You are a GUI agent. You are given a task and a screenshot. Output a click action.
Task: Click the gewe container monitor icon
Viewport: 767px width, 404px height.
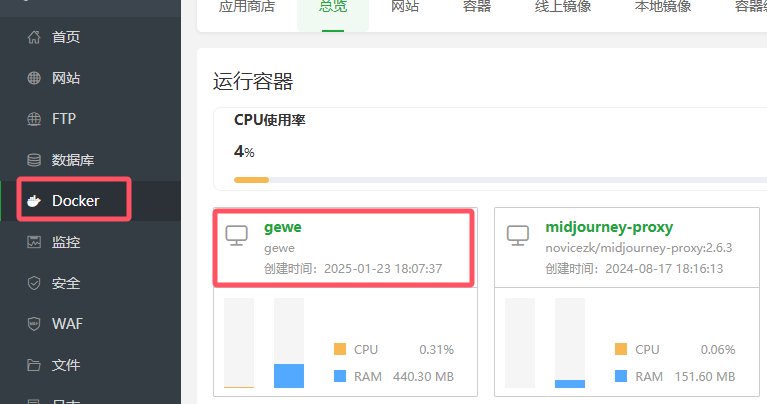(237, 235)
